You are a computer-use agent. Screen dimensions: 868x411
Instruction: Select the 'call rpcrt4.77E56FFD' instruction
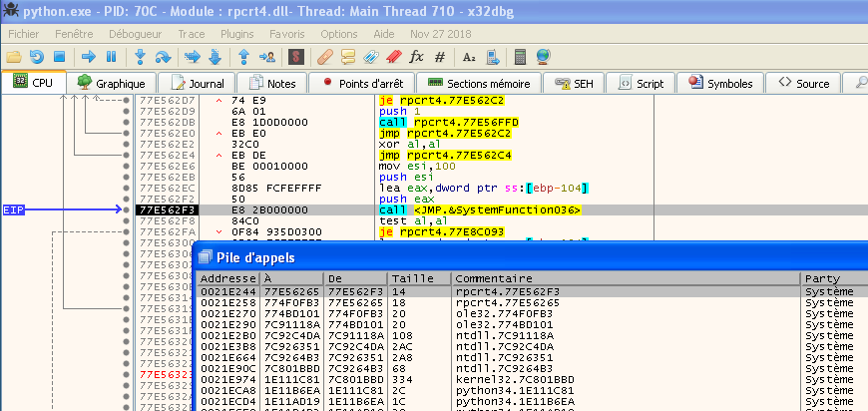click(x=449, y=123)
